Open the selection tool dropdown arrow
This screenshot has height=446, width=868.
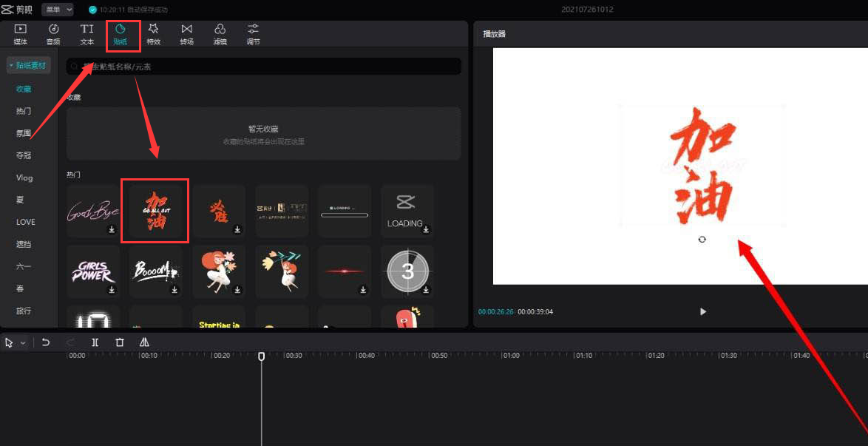coord(23,343)
